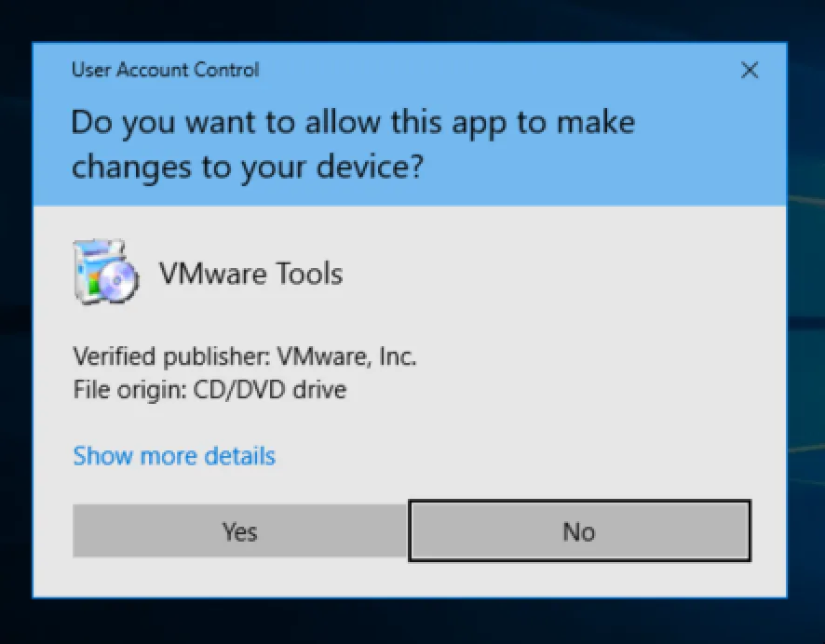Click the Verified publisher: VMware, Inc. line
The height and width of the screenshot is (644, 825).
click(x=245, y=356)
